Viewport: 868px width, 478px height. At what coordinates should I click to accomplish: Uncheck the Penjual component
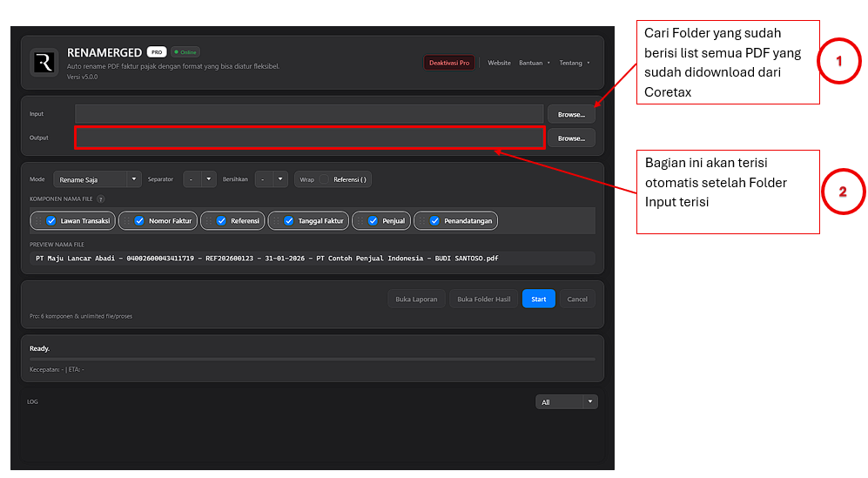373,220
